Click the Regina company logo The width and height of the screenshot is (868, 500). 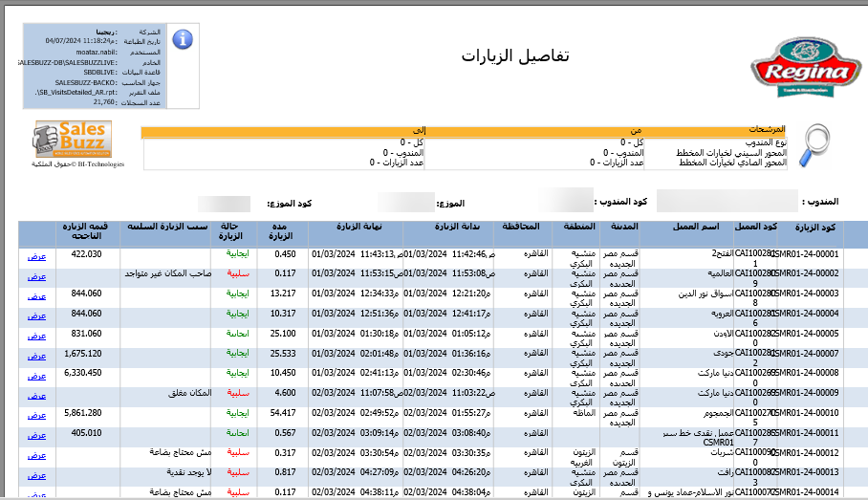click(799, 68)
